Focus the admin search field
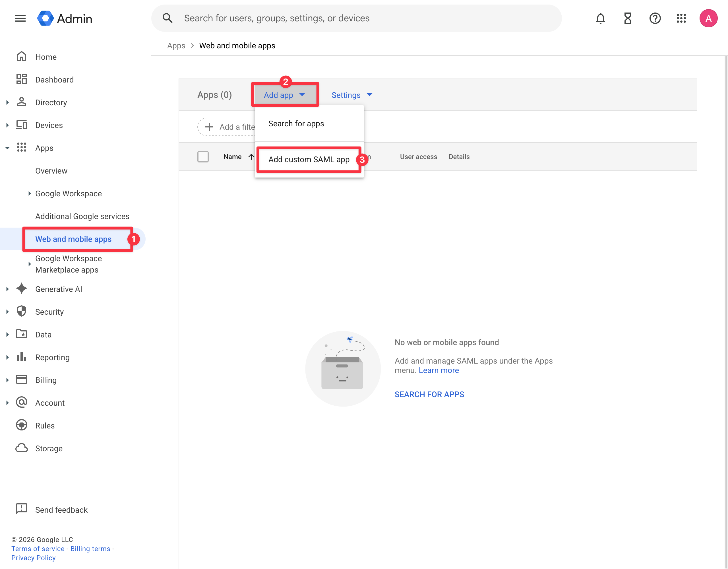 click(357, 18)
